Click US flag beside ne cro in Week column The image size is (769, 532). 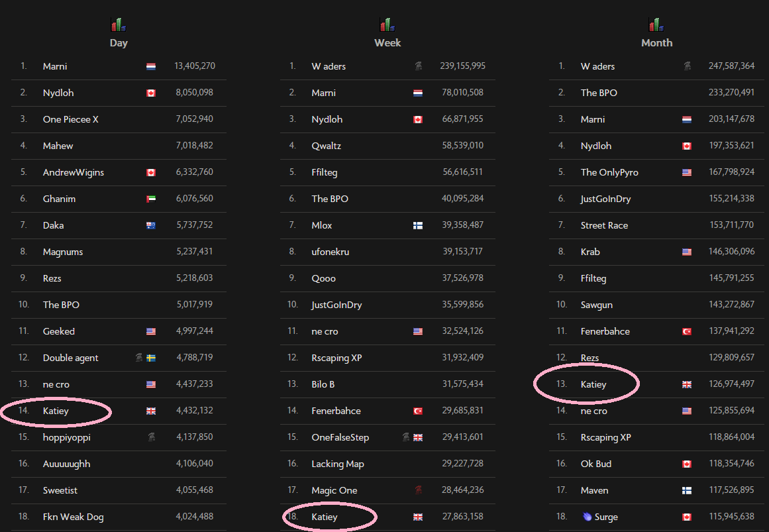[418, 332]
